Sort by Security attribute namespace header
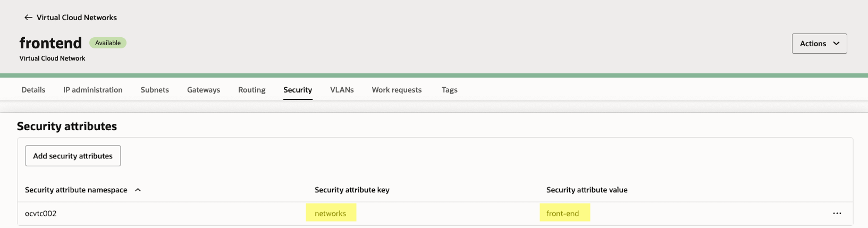 click(76, 190)
